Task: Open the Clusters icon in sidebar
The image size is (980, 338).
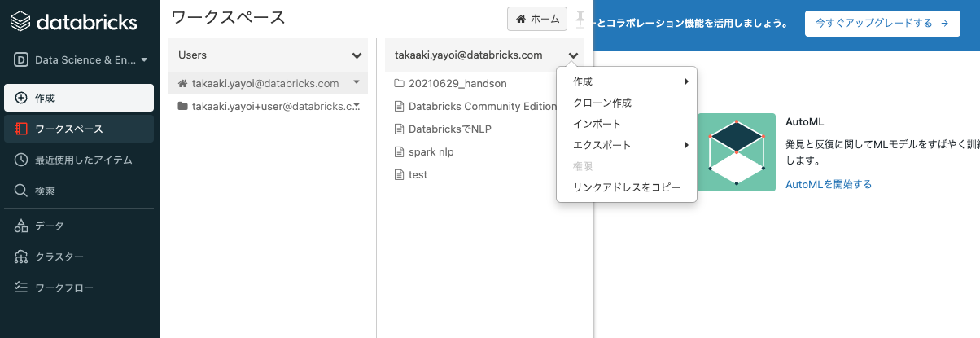Action: [21, 257]
